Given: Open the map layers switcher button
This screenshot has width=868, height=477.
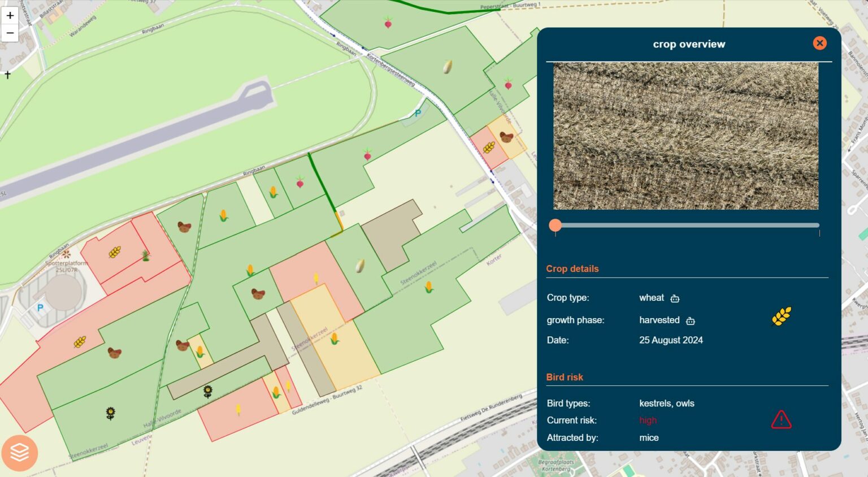Looking at the screenshot, I should (x=19, y=452).
